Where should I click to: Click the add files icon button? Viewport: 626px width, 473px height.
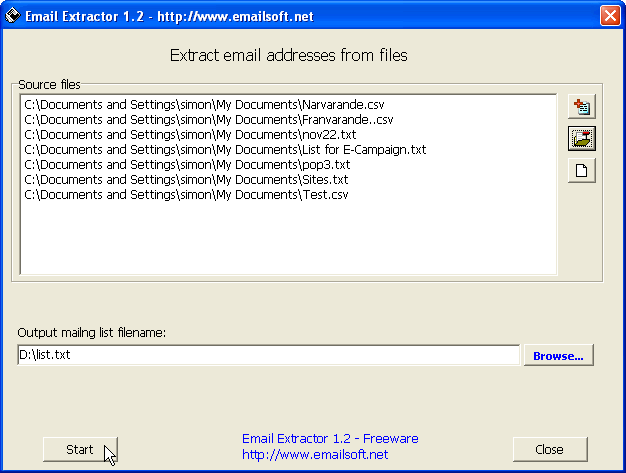click(x=582, y=107)
